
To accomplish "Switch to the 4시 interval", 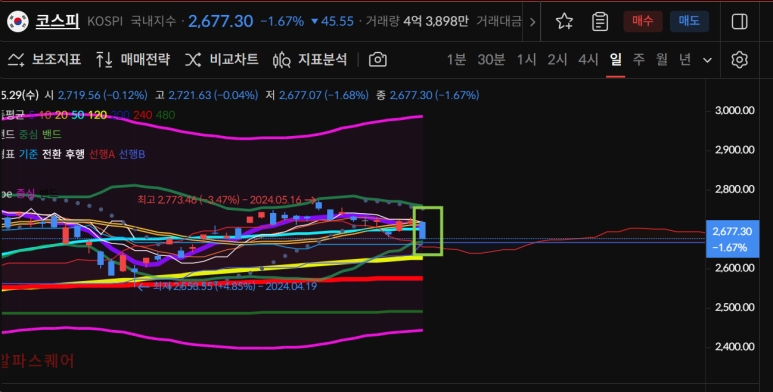I will point(588,60).
